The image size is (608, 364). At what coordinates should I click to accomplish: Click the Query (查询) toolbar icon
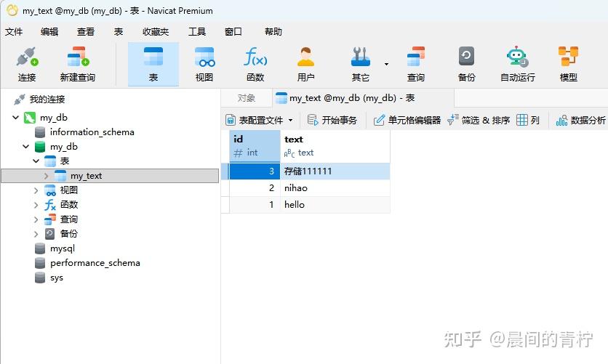coord(416,64)
